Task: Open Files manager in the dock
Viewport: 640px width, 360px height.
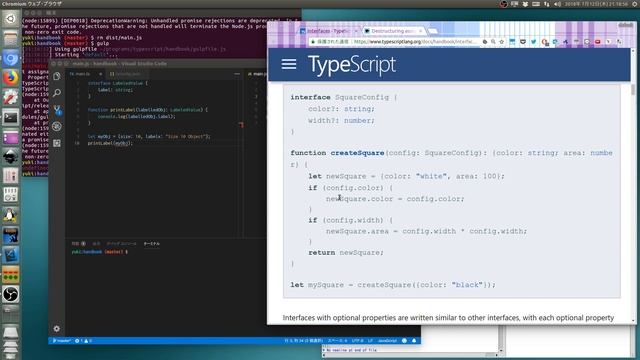Action: tap(11, 38)
